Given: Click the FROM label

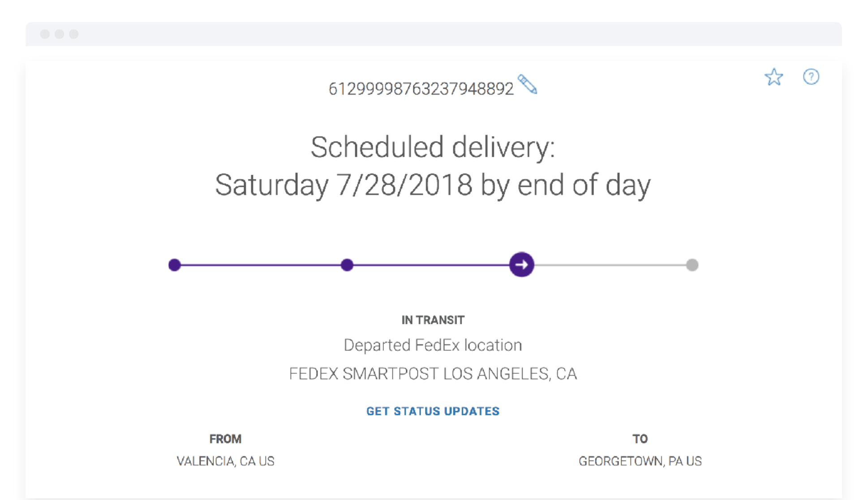Looking at the screenshot, I should coord(225,439).
